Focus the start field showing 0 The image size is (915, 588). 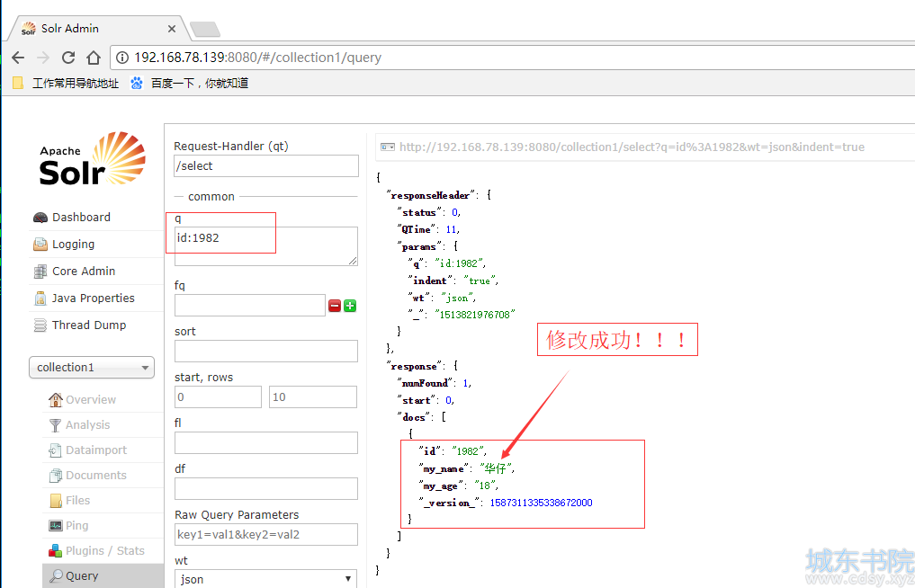pos(218,396)
